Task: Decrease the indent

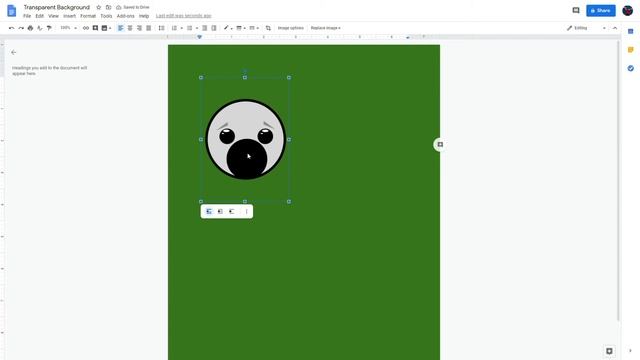Action: [x=204, y=28]
